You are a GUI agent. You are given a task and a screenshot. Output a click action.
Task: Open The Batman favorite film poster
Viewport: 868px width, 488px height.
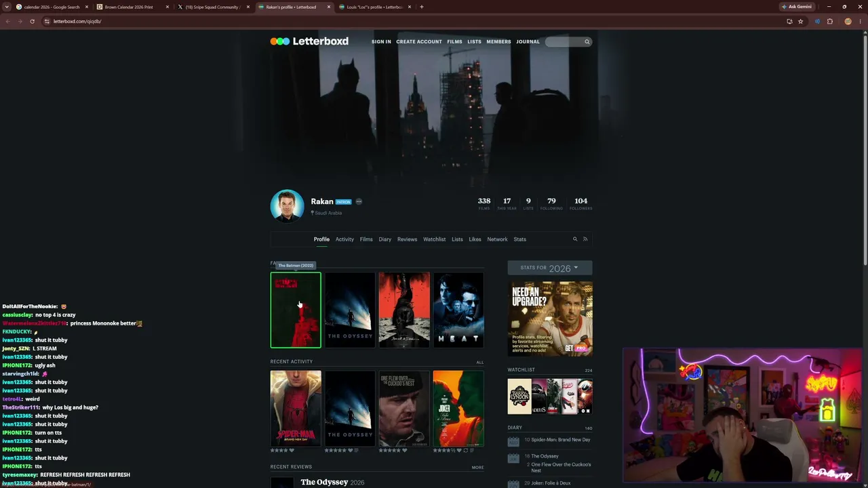point(296,310)
